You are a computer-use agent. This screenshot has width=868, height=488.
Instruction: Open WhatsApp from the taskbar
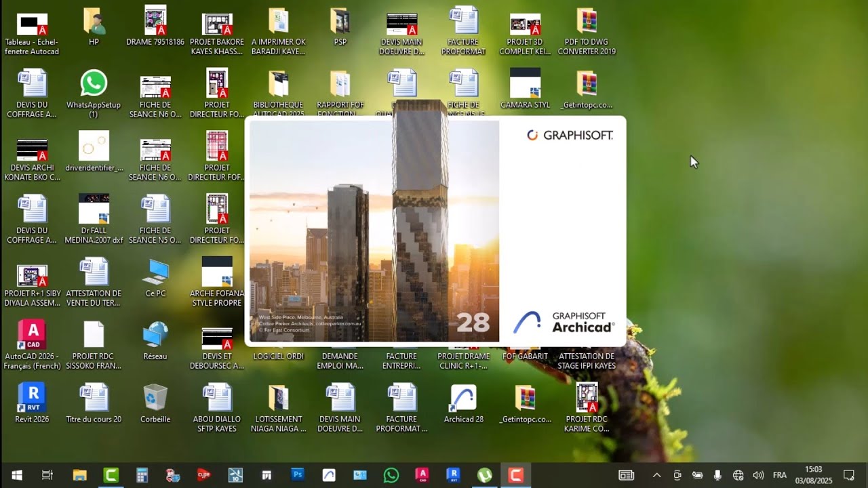point(391,475)
